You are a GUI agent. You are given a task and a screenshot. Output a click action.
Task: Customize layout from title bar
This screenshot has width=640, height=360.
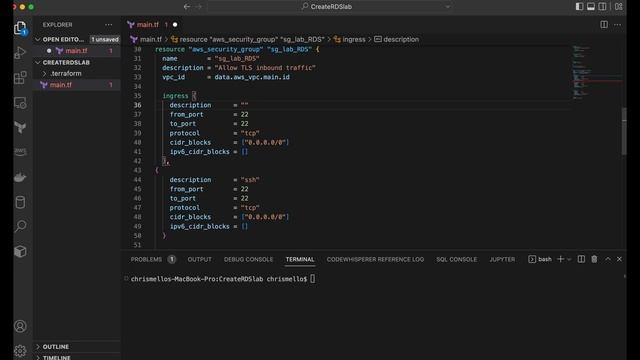[619, 7]
